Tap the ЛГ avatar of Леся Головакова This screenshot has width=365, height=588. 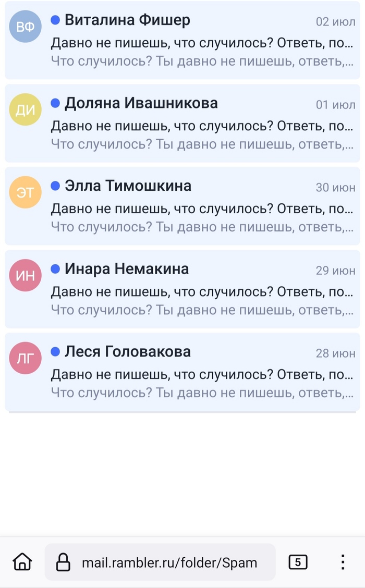(25, 358)
